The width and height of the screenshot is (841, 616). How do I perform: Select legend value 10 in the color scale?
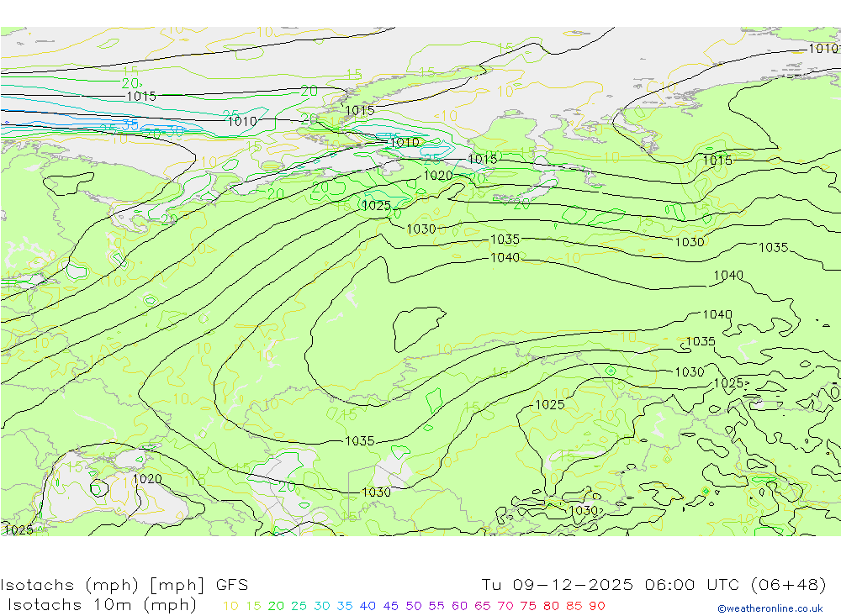[x=230, y=606]
